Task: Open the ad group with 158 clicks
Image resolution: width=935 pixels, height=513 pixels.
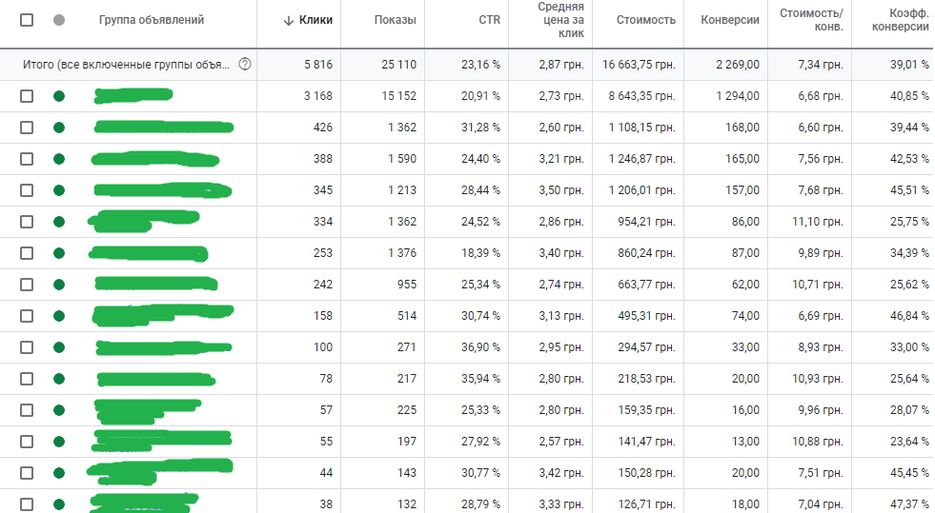Action: tap(162, 315)
